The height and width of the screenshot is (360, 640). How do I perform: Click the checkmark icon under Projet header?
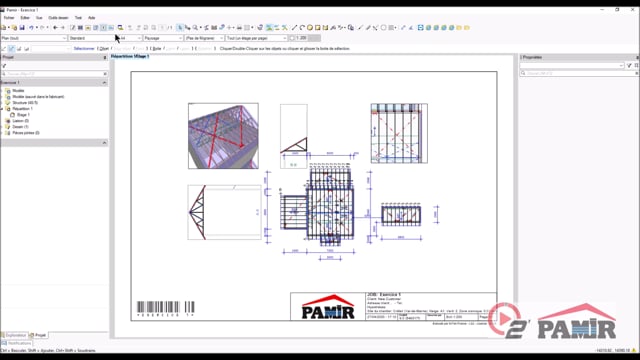pos(4,66)
